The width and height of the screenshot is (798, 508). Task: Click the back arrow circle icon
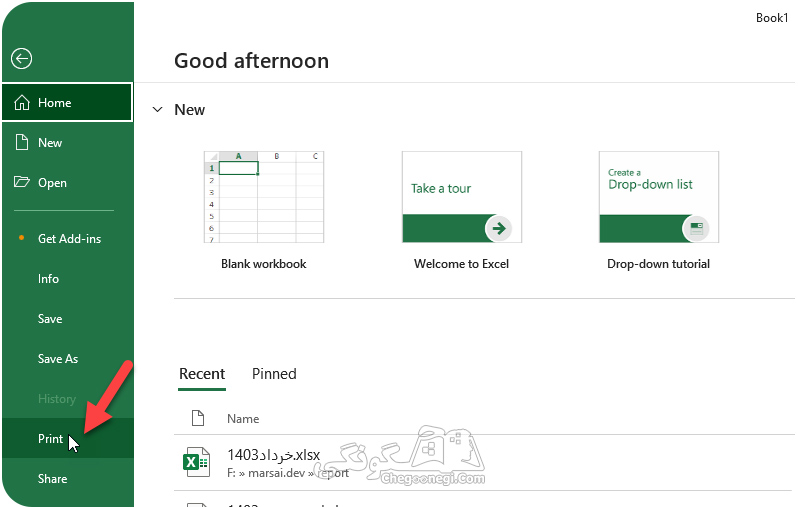coord(21,59)
